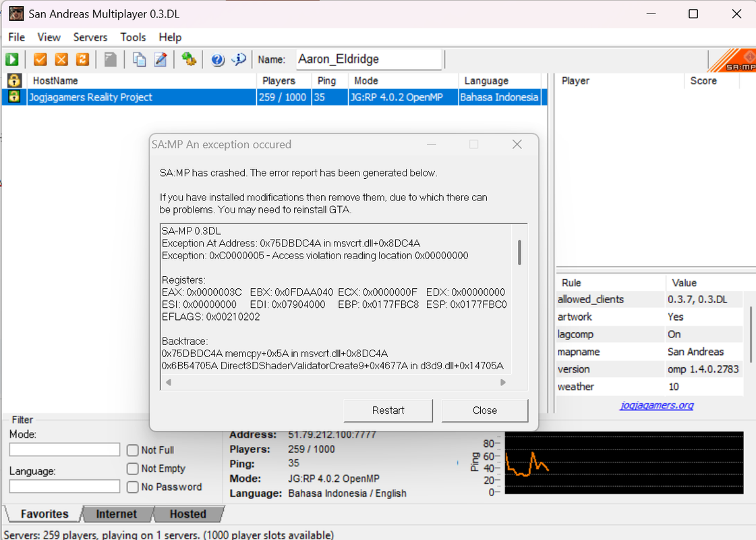This screenshot has height=540, width=756.
Task: Click the Delete Server orange X icon
Action: (61, 59)
